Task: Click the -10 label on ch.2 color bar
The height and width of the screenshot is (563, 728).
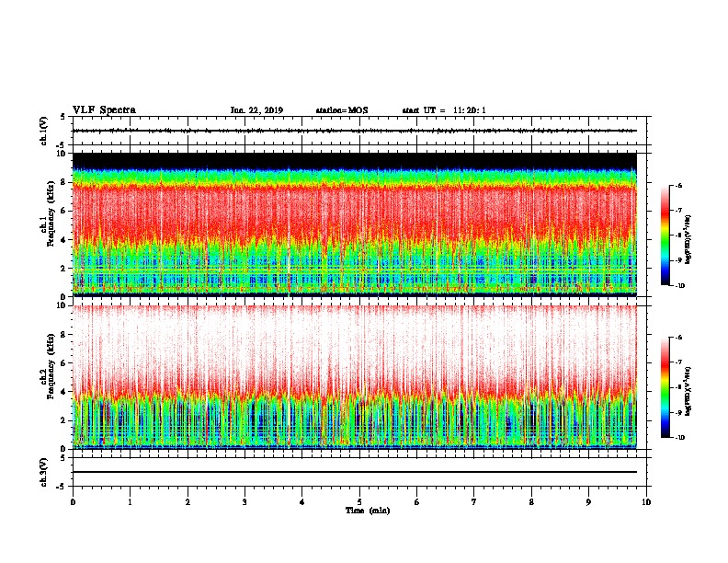Action: [x=679, y=438]
